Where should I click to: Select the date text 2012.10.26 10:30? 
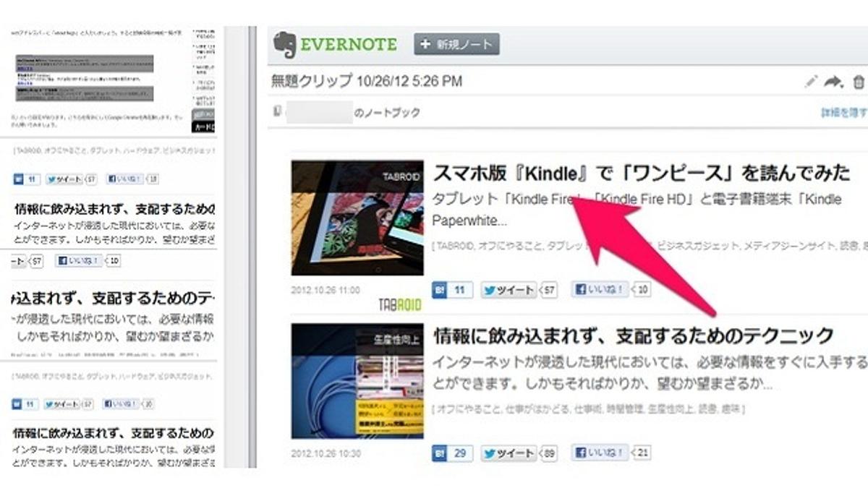(x=325, y=454)
